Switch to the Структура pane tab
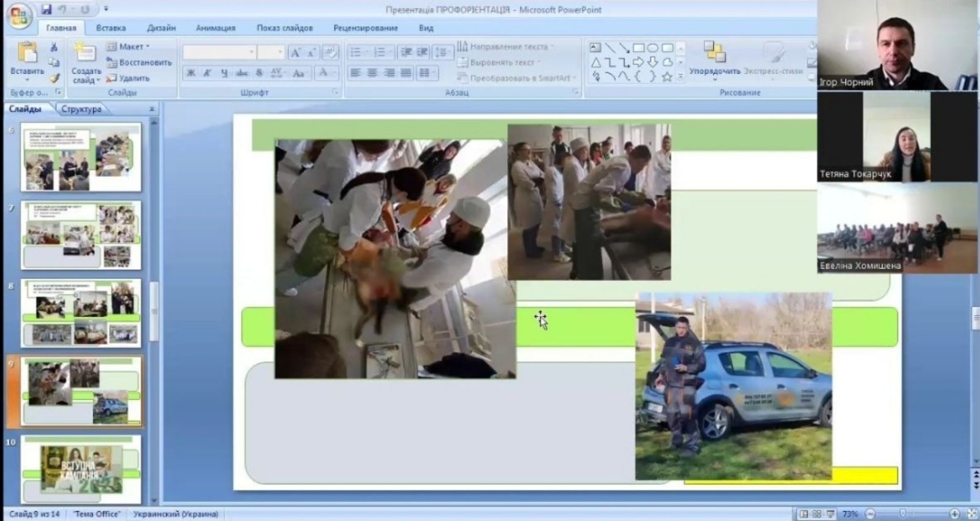Screen dimensions: 980x521 (x=81, y=109)
